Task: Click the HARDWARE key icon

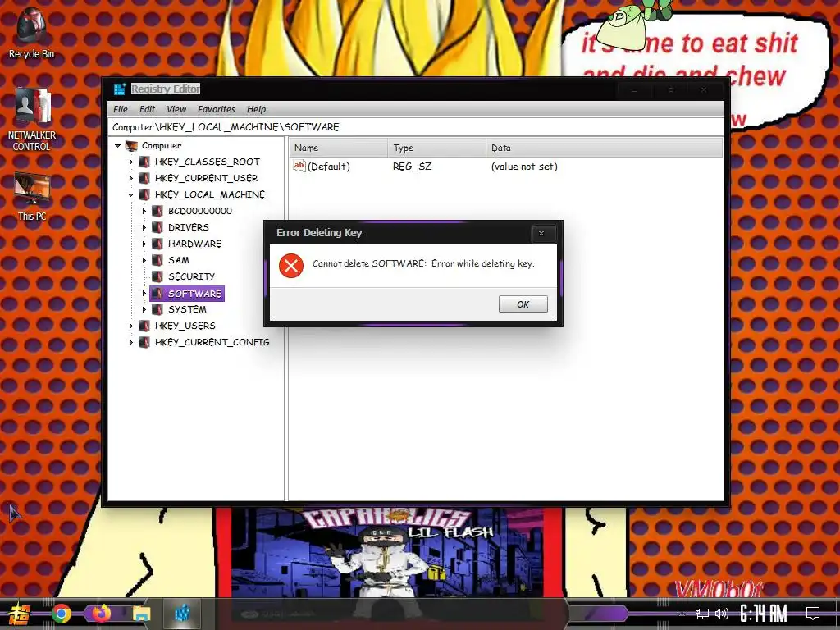Action: [x=157, y=243]
